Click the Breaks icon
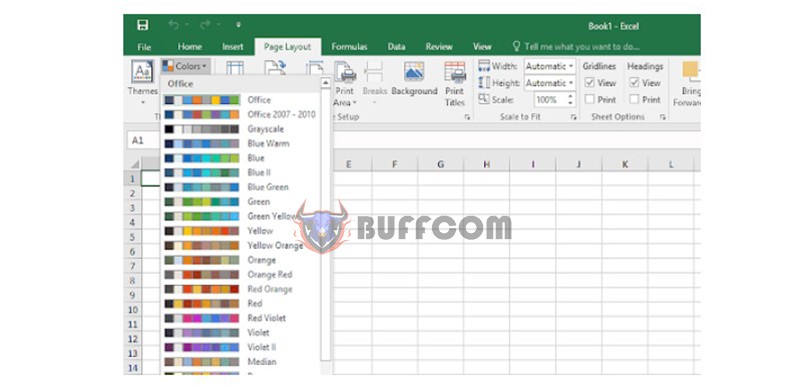The width and height of the screenshot is (800, 390). point(374,72)
